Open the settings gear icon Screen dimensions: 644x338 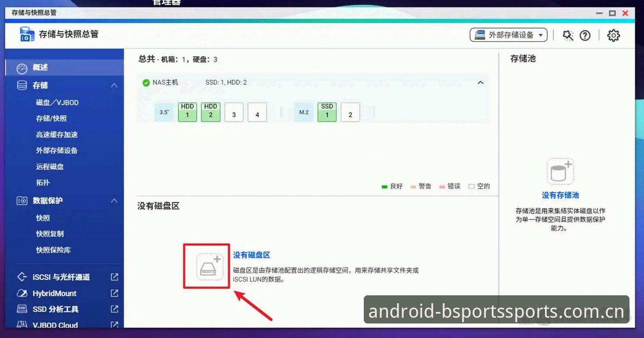[614, 36]
